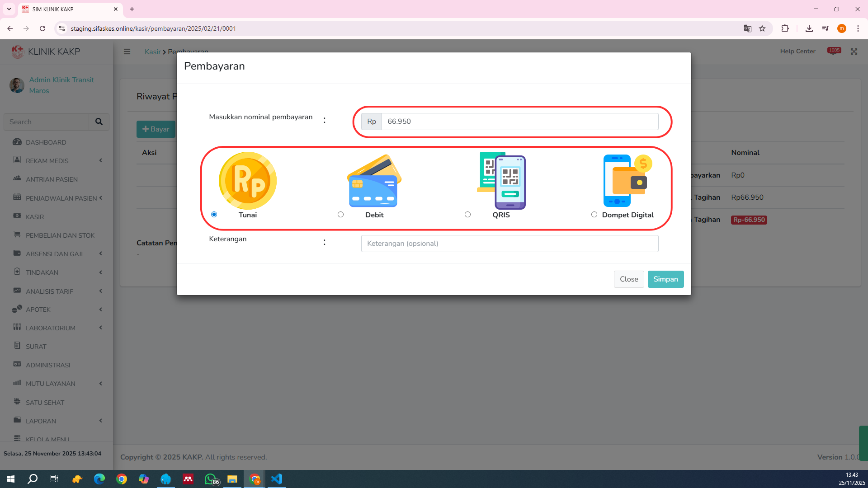Screen dimensions: 868x488
Task: Click the Keterangan optional input field
Action: (509, 244)
